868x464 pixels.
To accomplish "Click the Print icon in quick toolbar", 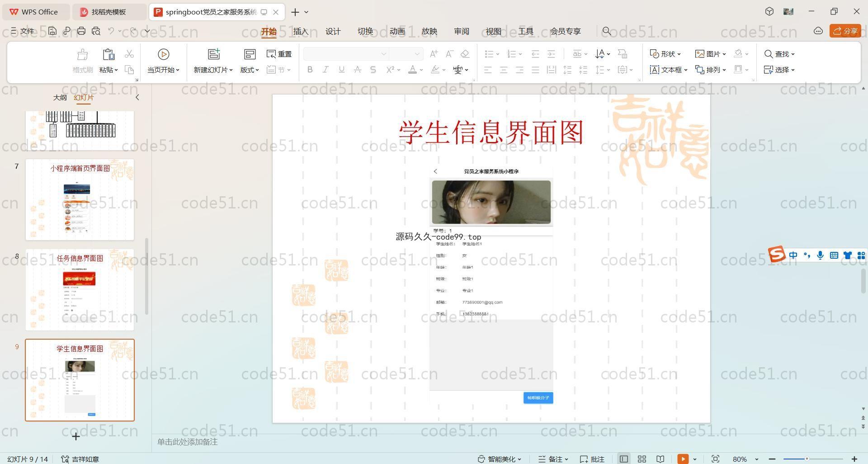I will [x=81, y=31].
